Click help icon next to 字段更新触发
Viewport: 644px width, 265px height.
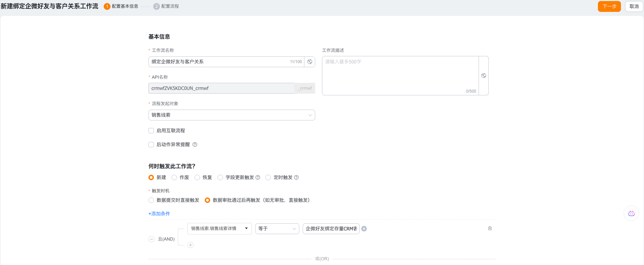click(x=258, y=177)
